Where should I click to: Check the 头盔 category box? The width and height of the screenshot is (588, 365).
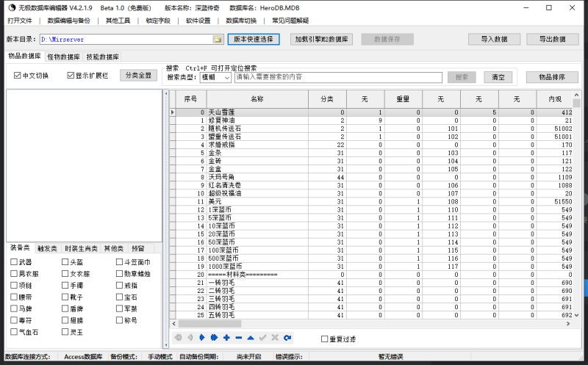point(65,261)
